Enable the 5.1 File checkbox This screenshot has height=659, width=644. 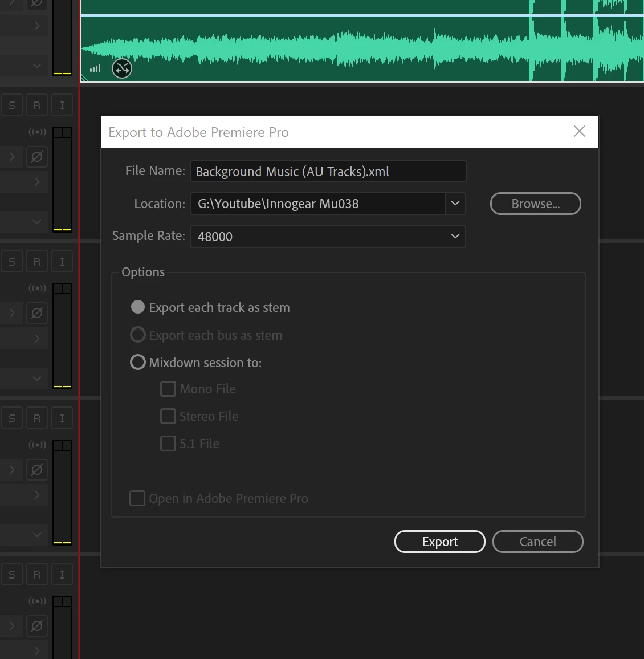click(168, 444)
